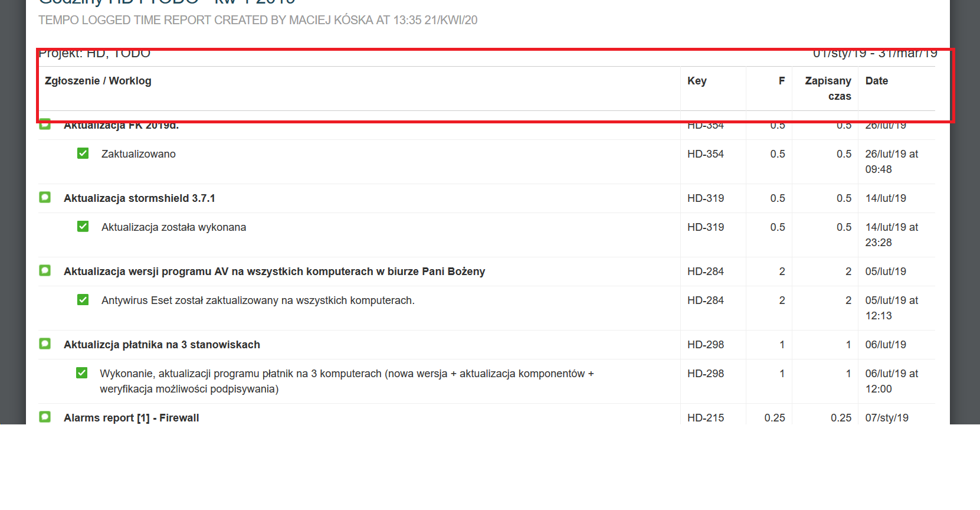Screen dimensions: 980x510
Task: Click green check icon next to Zaktualizowano
Action: click(83, 153)
